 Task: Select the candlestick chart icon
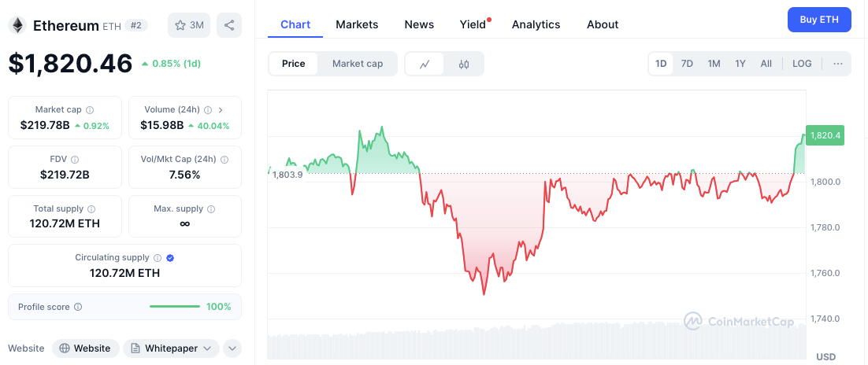tap(464, 64)
